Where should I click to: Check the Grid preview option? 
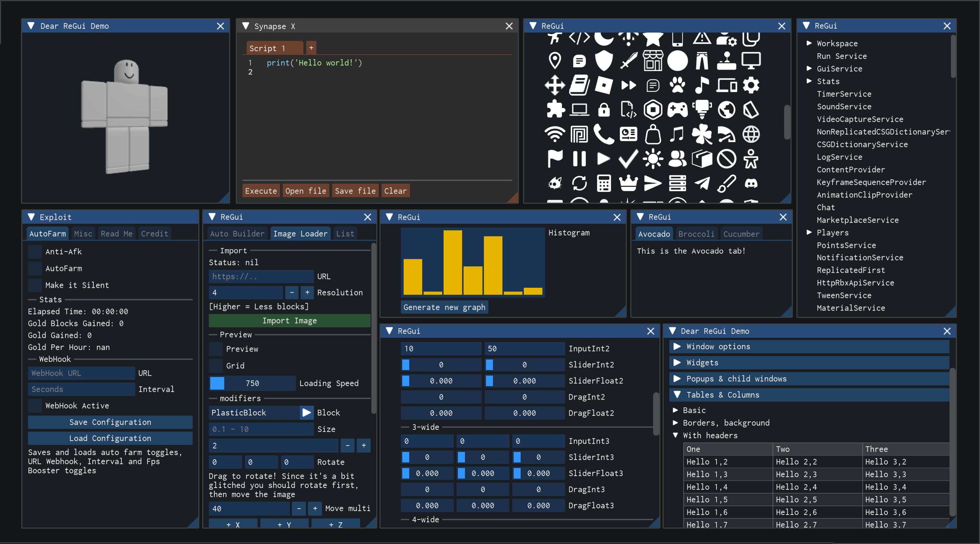(x=216, y=366)
